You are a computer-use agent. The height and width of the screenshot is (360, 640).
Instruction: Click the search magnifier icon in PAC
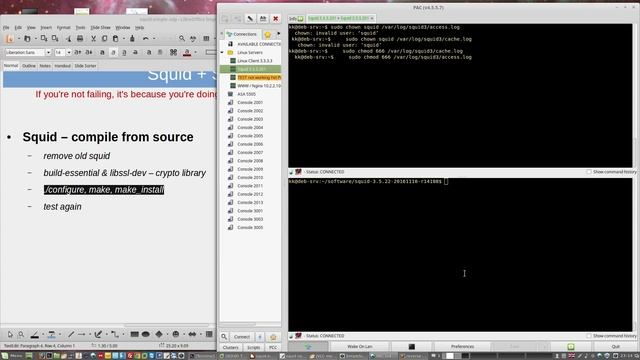tap(224, 337)
